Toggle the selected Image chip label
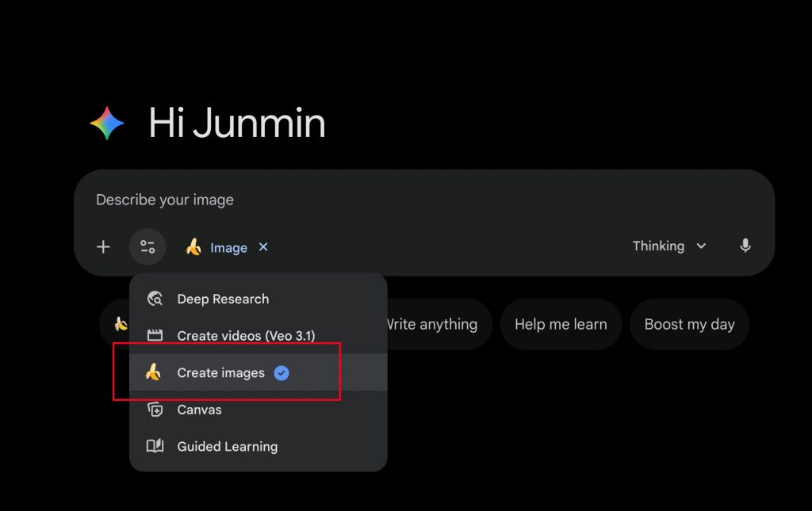 point(228,248)
